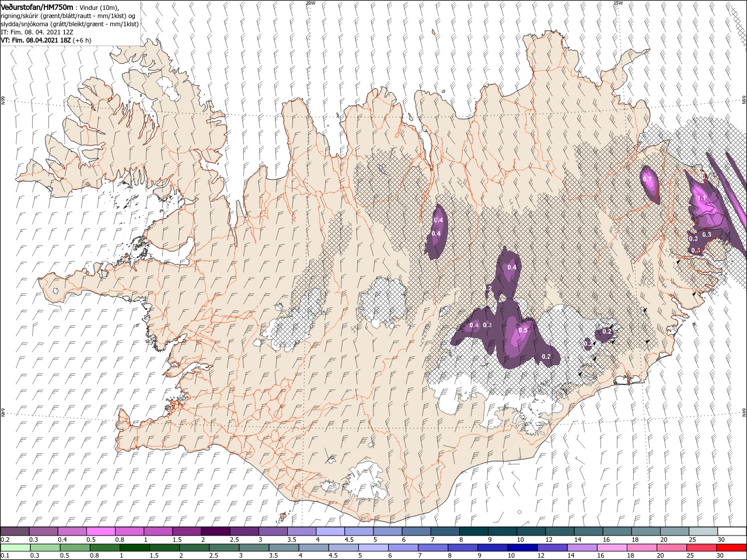Image resolution: width=747 pixels, height=560 pixels.
Task: Pick the pale grey snow swatch labelled 25
Action: point(702,531)
